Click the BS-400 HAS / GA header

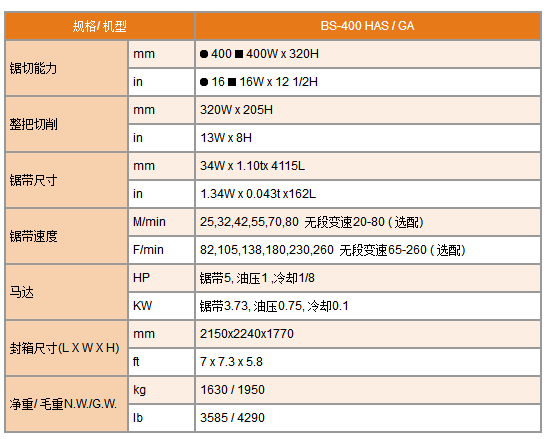click(x=368, y=26)
